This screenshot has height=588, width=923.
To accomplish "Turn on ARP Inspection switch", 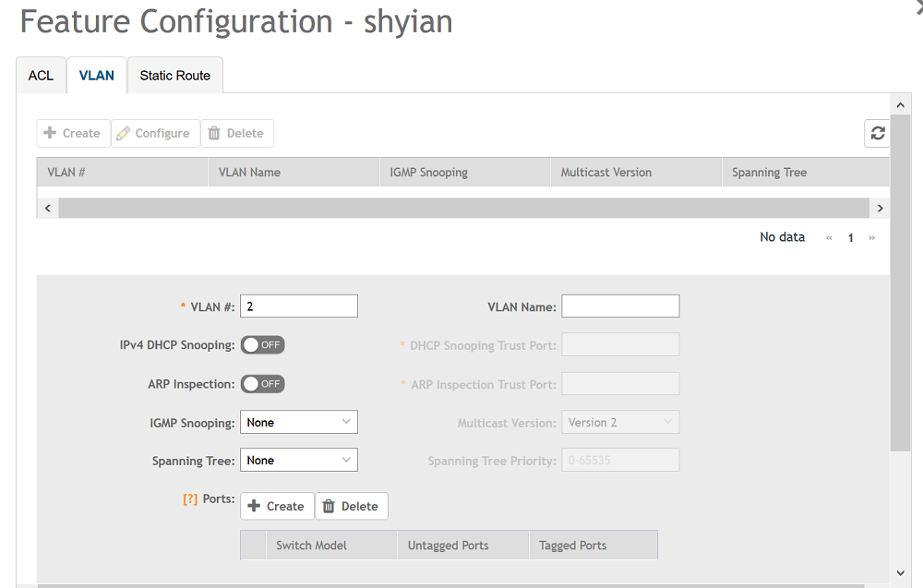I will [x=262, y=384].
